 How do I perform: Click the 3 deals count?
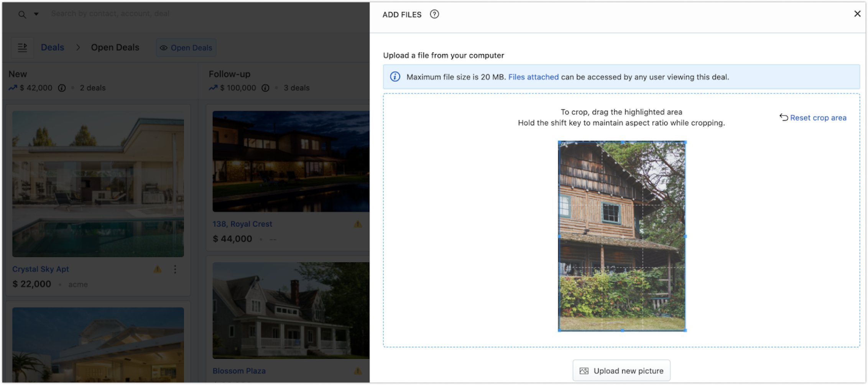tap(297, 88)
